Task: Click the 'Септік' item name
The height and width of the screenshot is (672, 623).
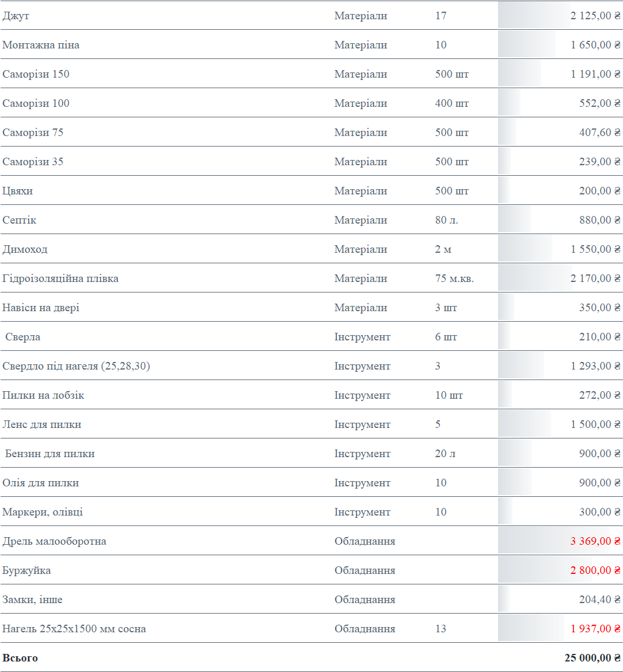Action: click(19, 220)
